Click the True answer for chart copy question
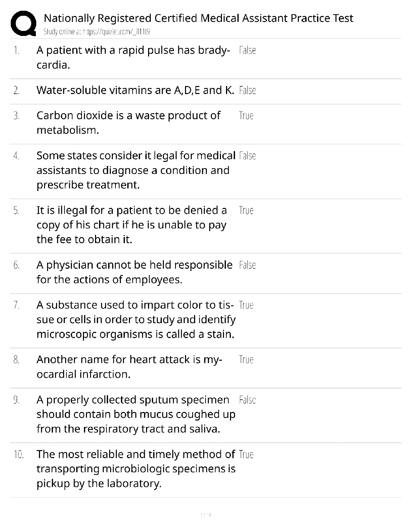 tap(246, 210)
